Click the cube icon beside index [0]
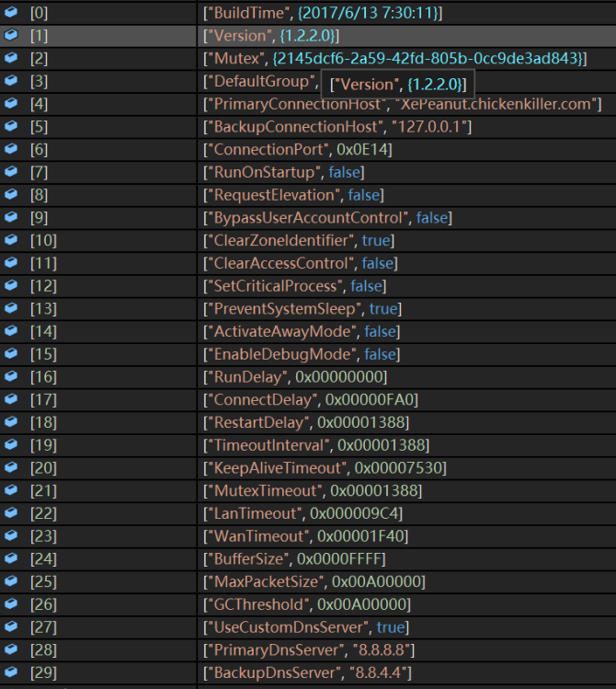The height and width of the screenshot is (689, 616). coord(11,12)
